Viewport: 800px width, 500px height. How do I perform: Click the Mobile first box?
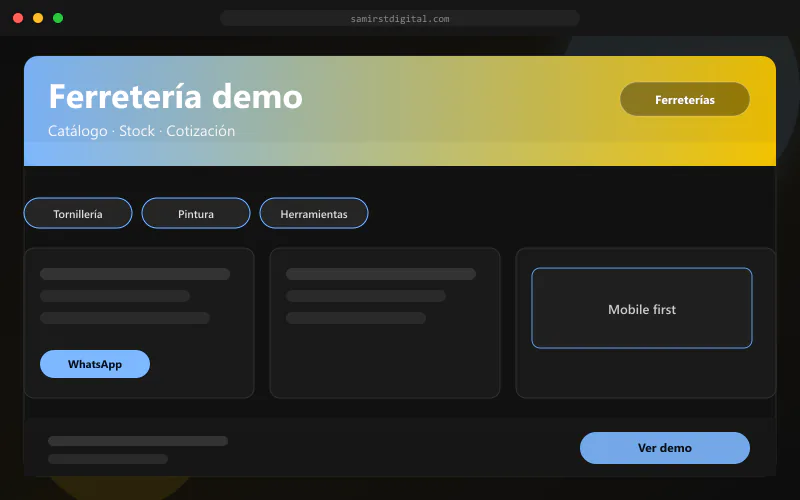[x=642, y=308]
